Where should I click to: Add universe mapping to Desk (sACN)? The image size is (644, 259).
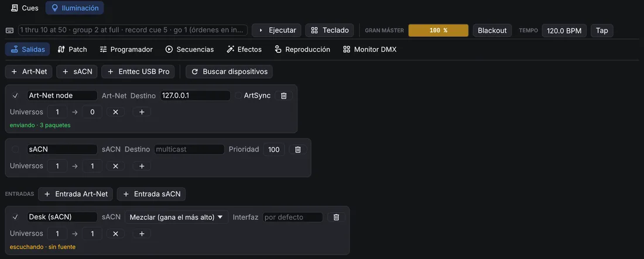[142, 233]
